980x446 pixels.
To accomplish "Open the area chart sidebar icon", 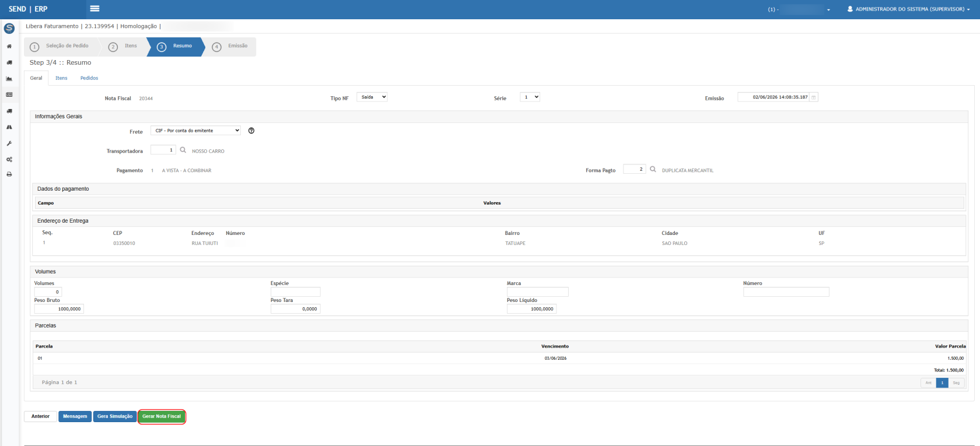I will click(9, 79).
